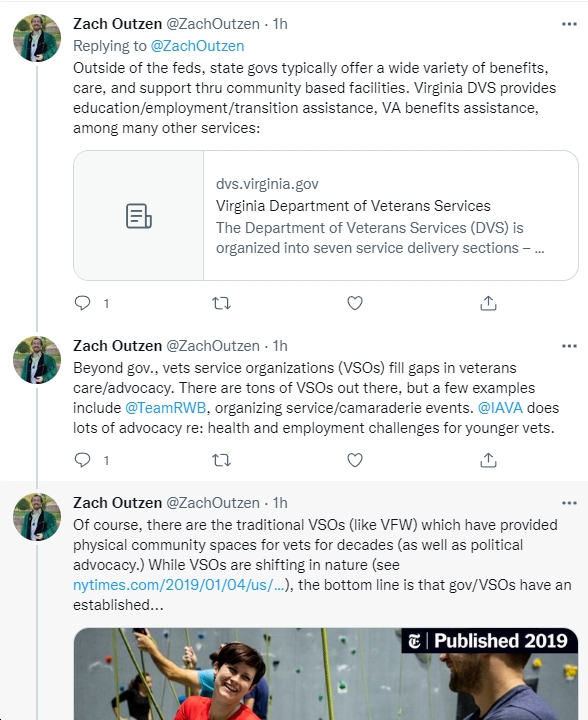Open the 1h timestamp of third tweet
This screenshot has width=588, height=720.
click(x=280, y=503)
